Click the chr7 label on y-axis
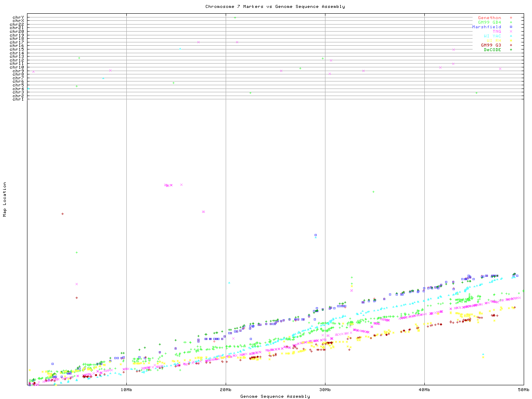The width and height of the screenshot is (532, 399). coord(18,78)
